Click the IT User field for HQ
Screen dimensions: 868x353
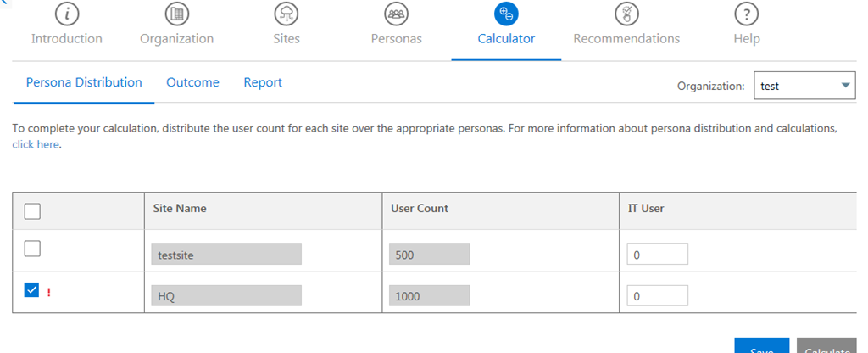point(657,295)
